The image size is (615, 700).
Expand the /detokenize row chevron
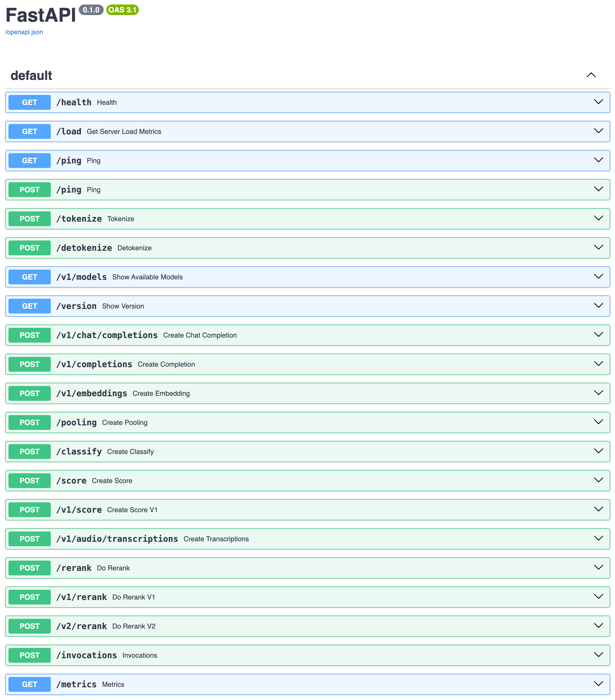coord(598,247)
